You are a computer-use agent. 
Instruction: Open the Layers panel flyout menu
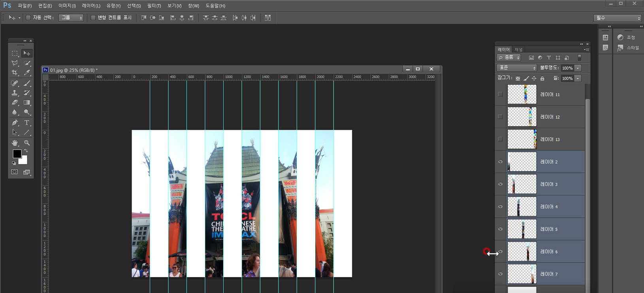point(586,50)
